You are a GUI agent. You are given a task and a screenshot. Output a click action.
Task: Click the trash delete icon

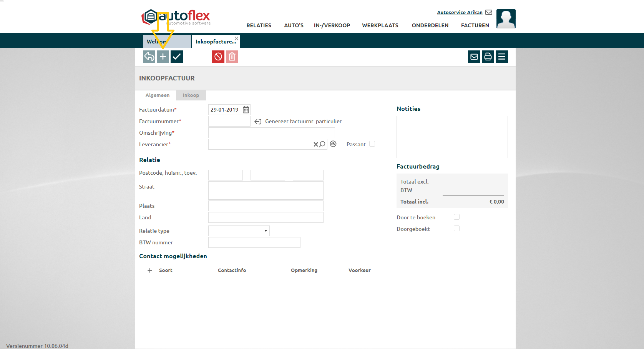[232, 57]
